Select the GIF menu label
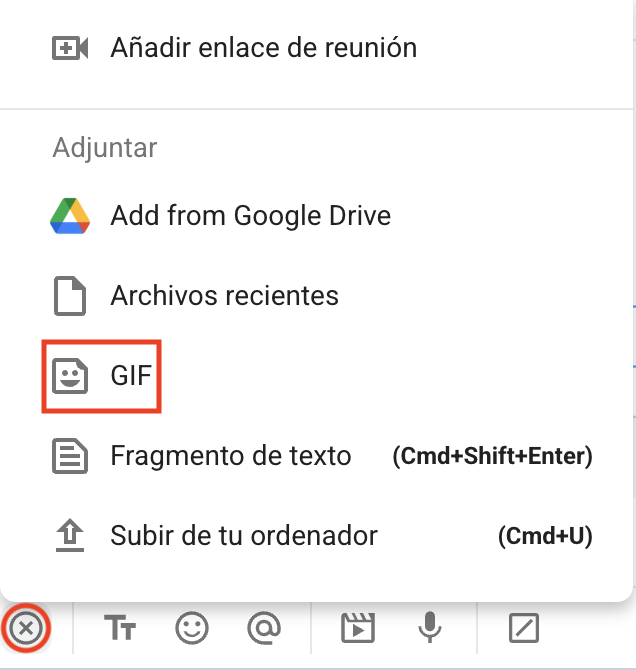The height and width of the screenshot is (670, 636). (x=131, y=377)
